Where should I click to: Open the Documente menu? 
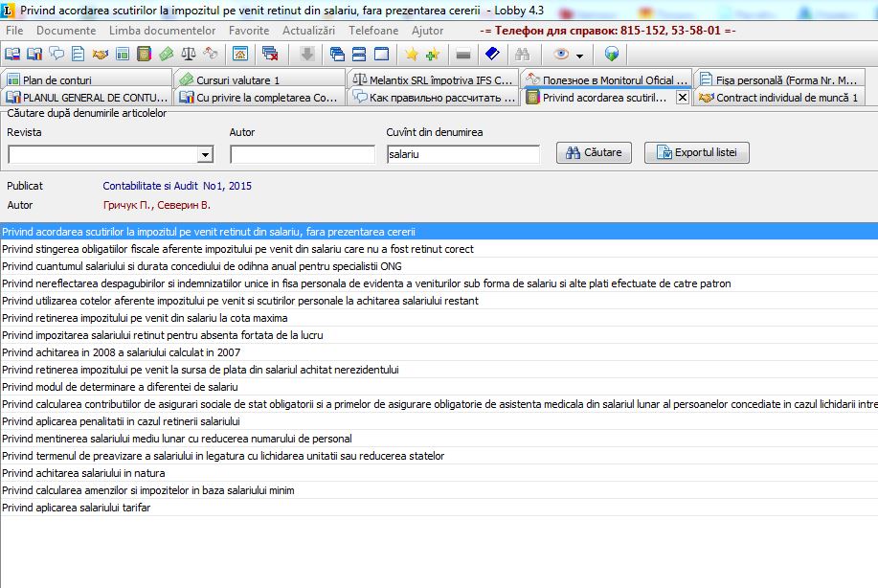tap(66, 31)
